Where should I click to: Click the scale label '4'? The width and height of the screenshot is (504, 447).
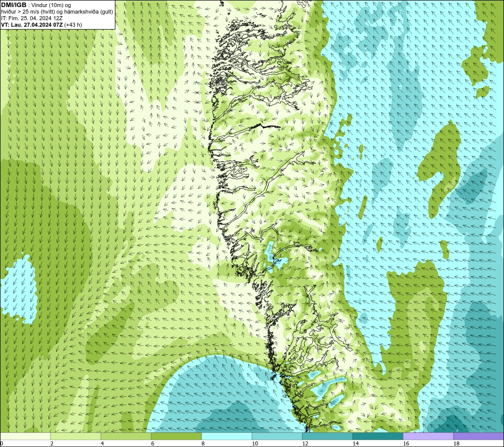pos(102,444)
